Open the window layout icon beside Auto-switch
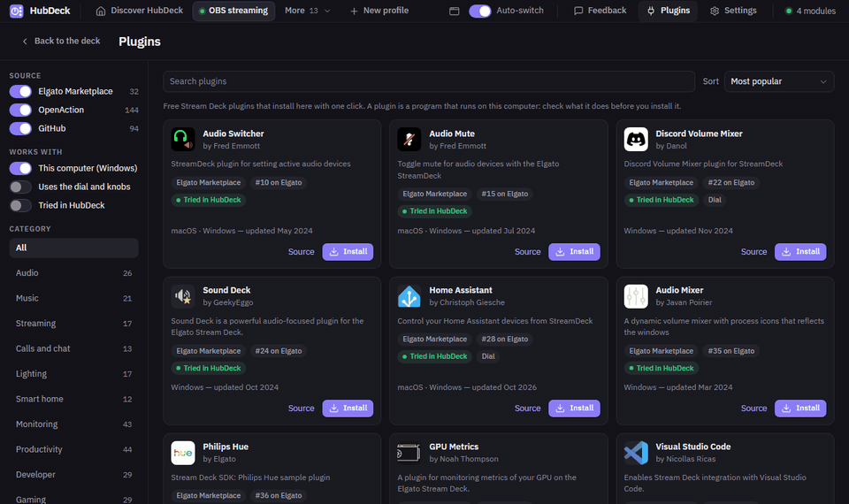849x504 pixels. tap(455, 11)
